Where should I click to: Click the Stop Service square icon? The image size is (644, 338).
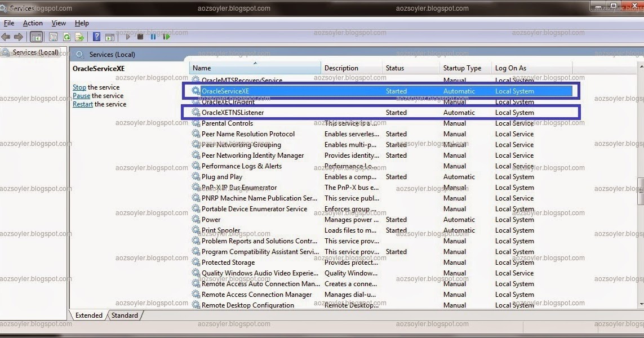click(x=140, y=37)
